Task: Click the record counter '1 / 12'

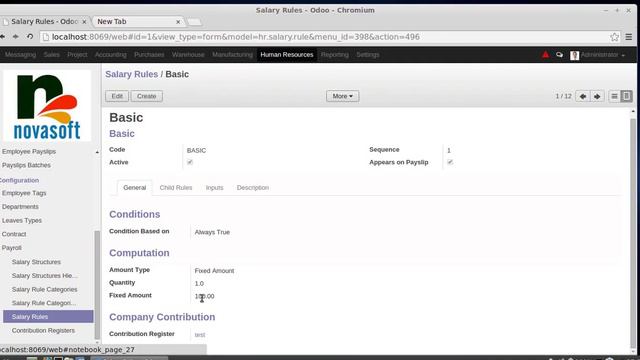Action: coord(563,96)
